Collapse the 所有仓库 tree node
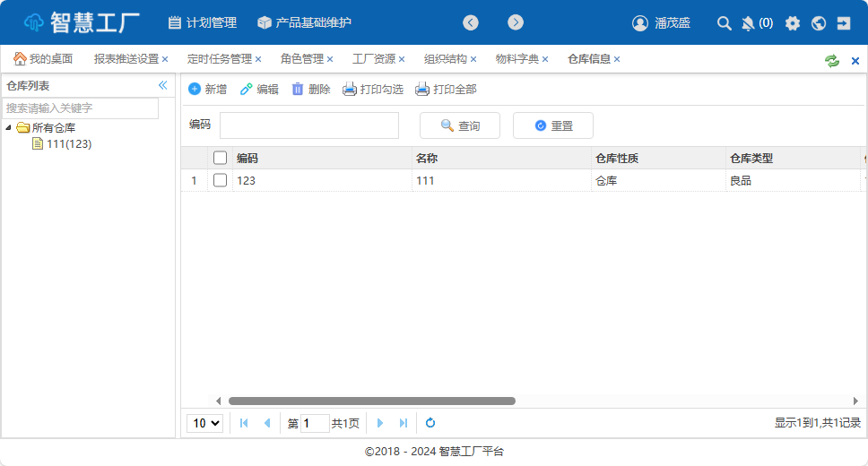 tap(9, 127)
